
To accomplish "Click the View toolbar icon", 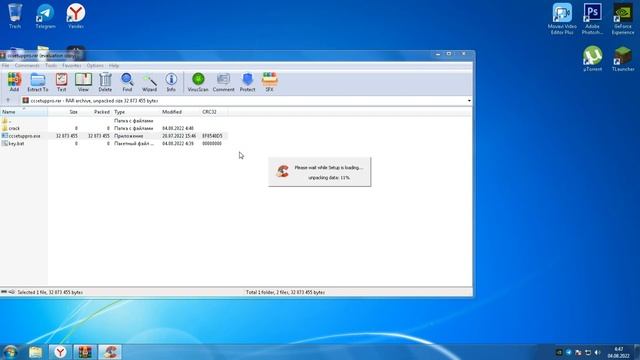I will coord(83,82).
